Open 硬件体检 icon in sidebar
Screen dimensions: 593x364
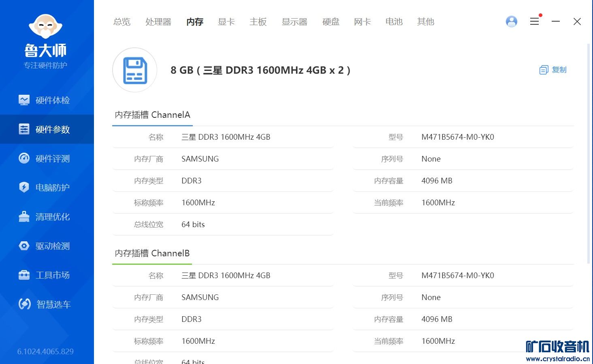pyautogui.click(x=24, y=100)
